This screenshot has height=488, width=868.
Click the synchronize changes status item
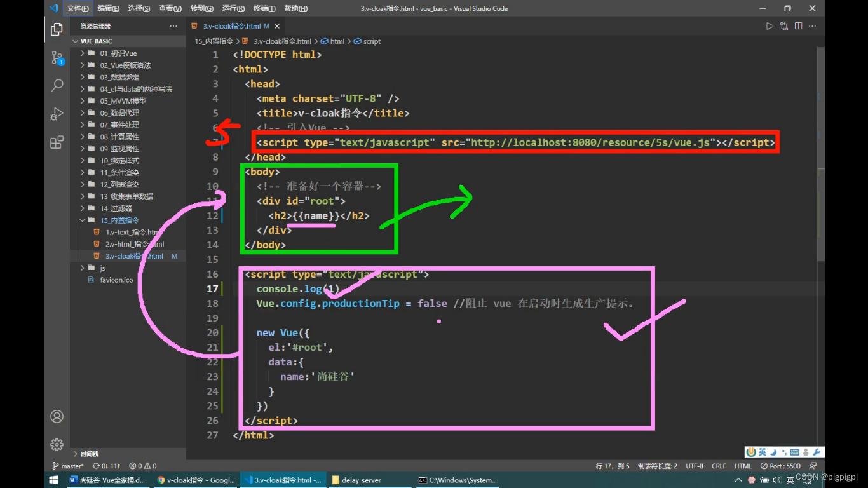pyautogui.click(x=107, y=466)
